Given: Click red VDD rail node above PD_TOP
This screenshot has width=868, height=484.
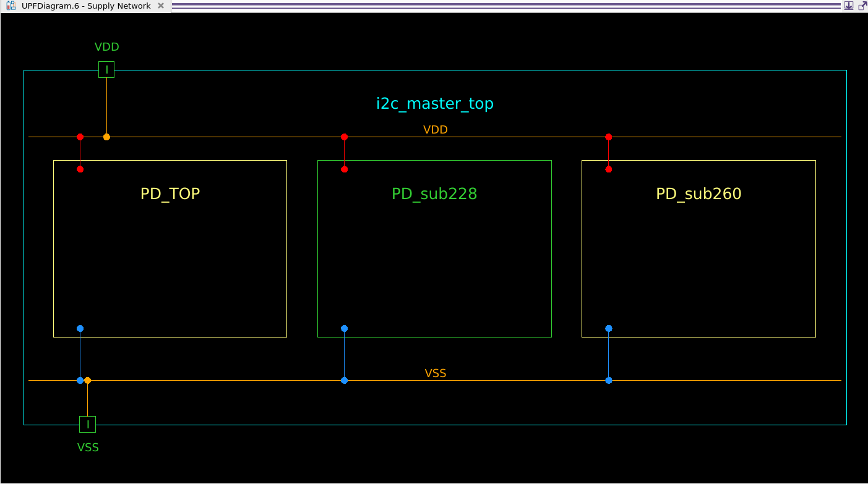Looking at the screenshot, I should 80,137.
